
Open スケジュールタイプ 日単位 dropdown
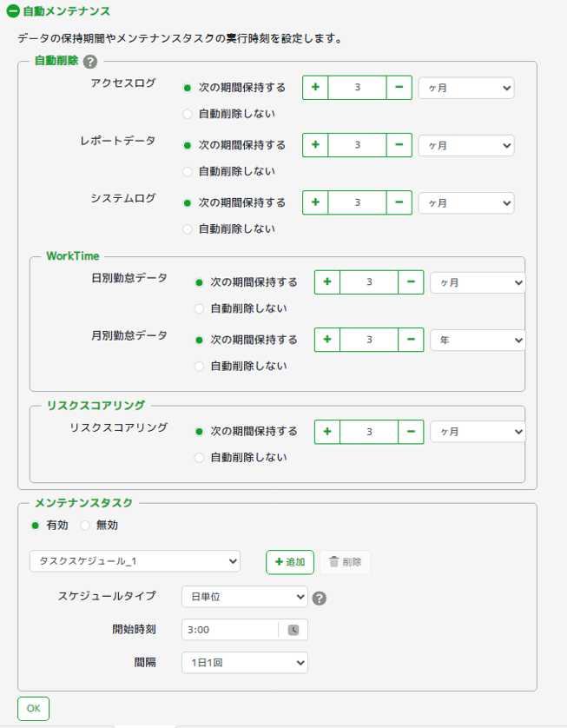[245, 597]
